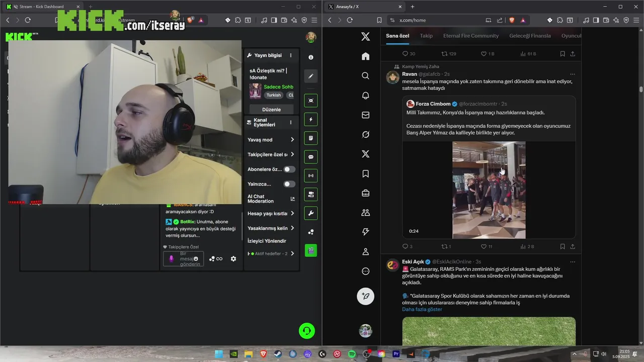Click the lightning bolt icon in Kick sidebar

click(311, 120)
